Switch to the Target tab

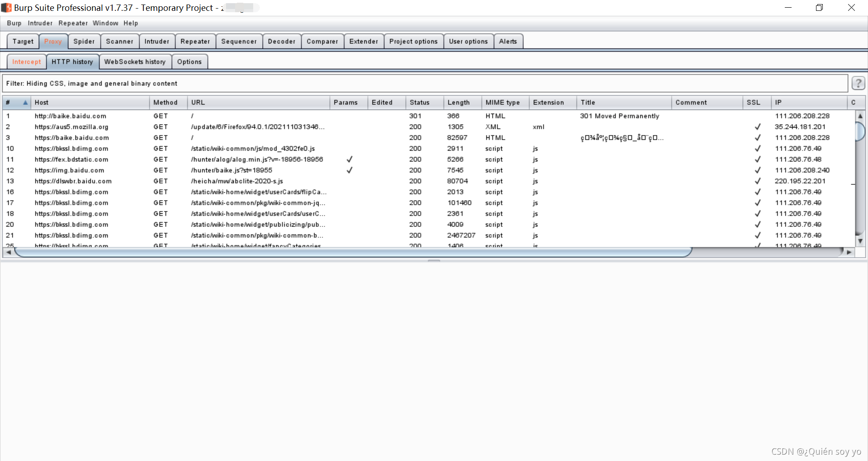pyautogui.click(x=23, y=41)
